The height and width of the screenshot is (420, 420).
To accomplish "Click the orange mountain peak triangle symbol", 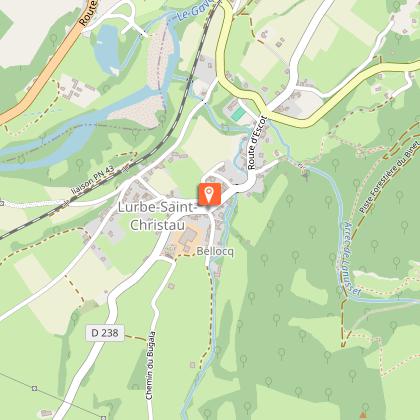I will tap(363, 415).
